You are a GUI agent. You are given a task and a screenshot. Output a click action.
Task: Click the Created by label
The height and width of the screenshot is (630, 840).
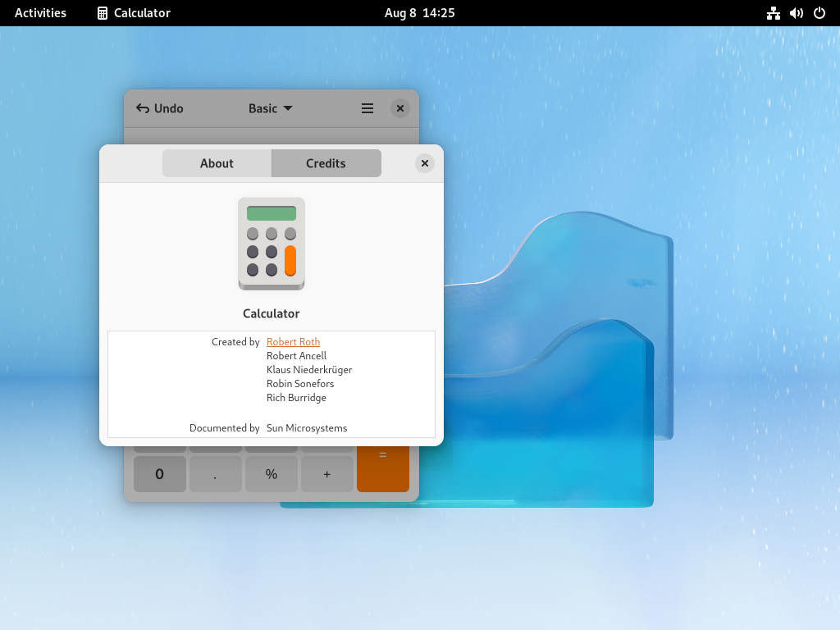tap(235, 342)
